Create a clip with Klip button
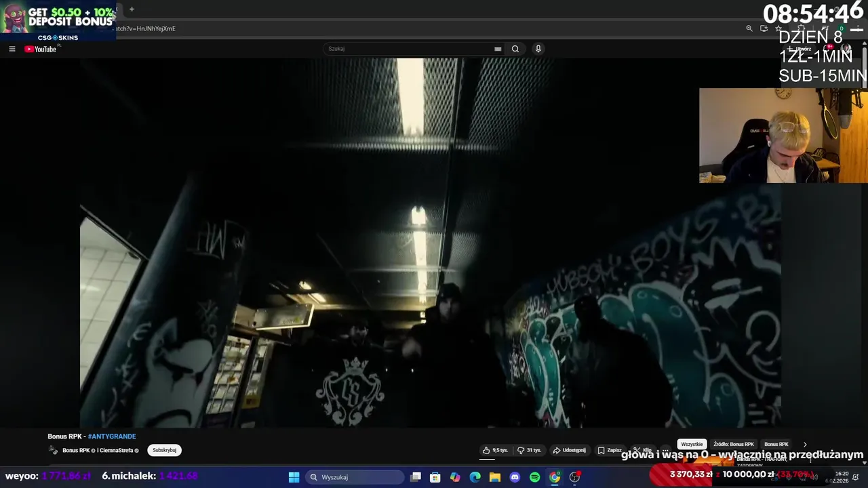The image size is (868, 488). point(642,450)
